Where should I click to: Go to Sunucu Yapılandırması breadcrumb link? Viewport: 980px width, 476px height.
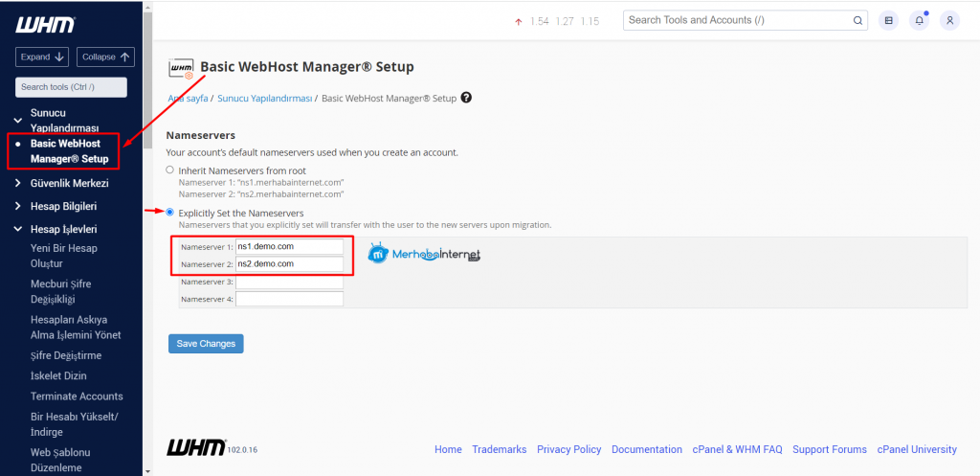pyautogui.click(x=264, y=99)
